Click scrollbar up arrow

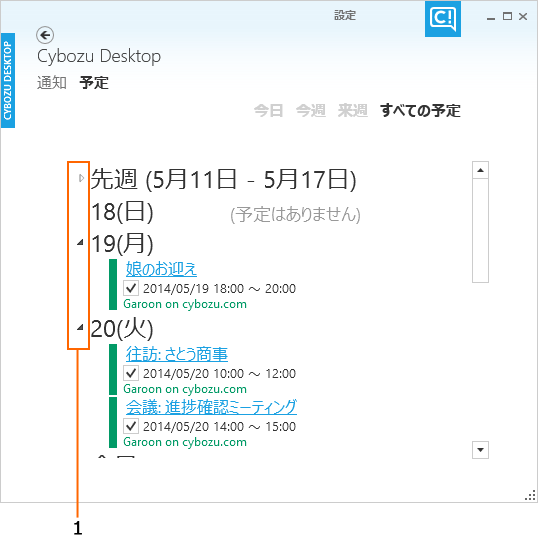480,170
